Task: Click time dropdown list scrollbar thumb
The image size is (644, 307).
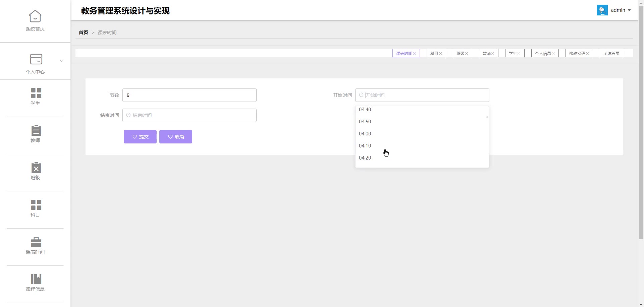Action: click(487, 117)
